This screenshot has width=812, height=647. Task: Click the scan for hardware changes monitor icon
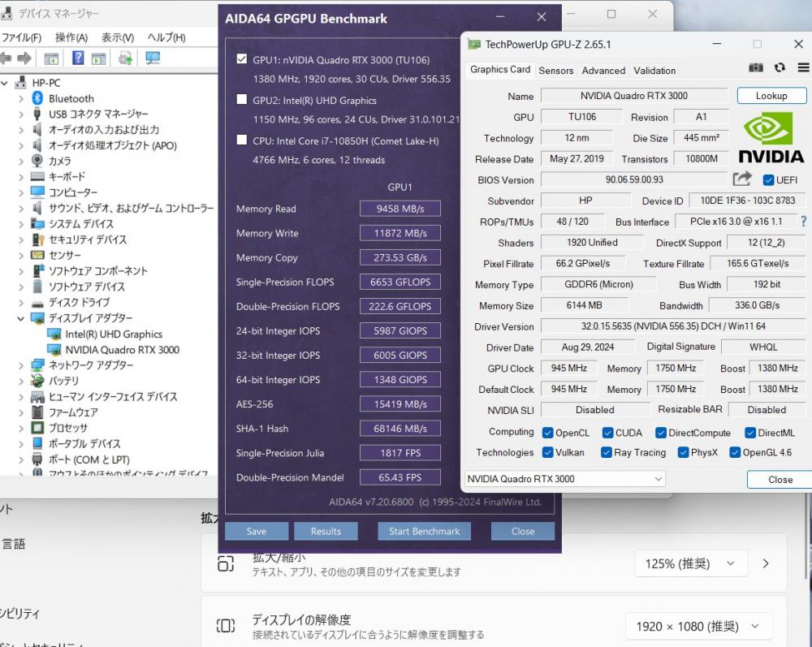point(153,58)
